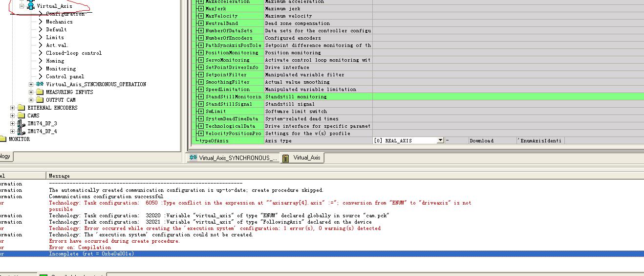Expand the NumberOfDataSets parameter row

tap(201, 30)
